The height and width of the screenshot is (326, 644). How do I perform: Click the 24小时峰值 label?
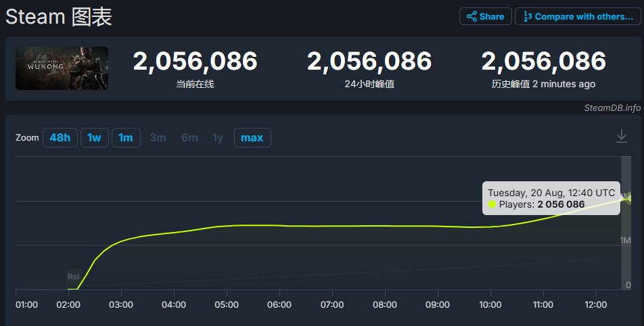click(369, 84)
